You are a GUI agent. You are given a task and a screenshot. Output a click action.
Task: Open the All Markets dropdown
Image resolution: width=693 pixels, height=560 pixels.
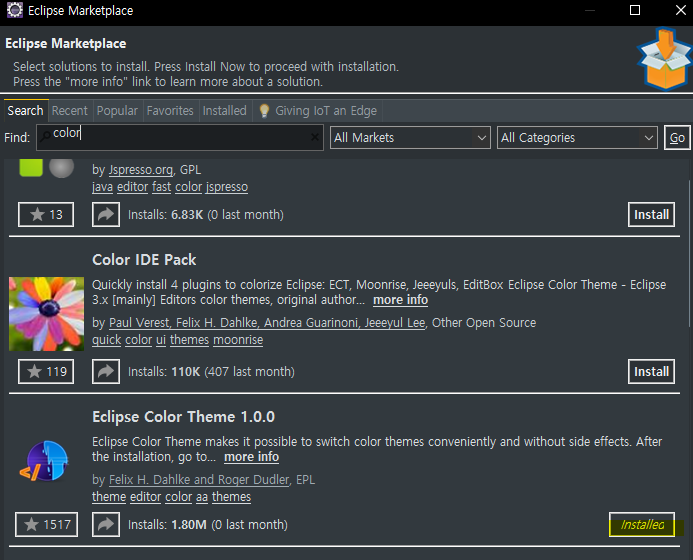click(410, 137)
